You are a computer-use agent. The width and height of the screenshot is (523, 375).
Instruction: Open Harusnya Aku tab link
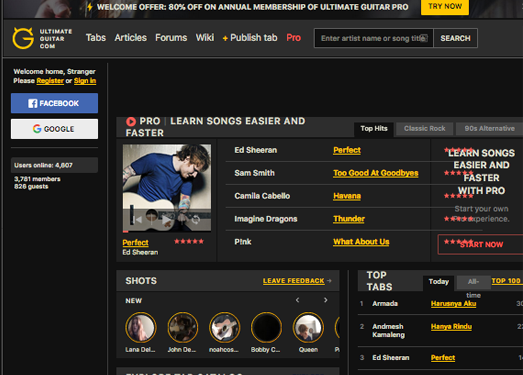tap(453, 304)
